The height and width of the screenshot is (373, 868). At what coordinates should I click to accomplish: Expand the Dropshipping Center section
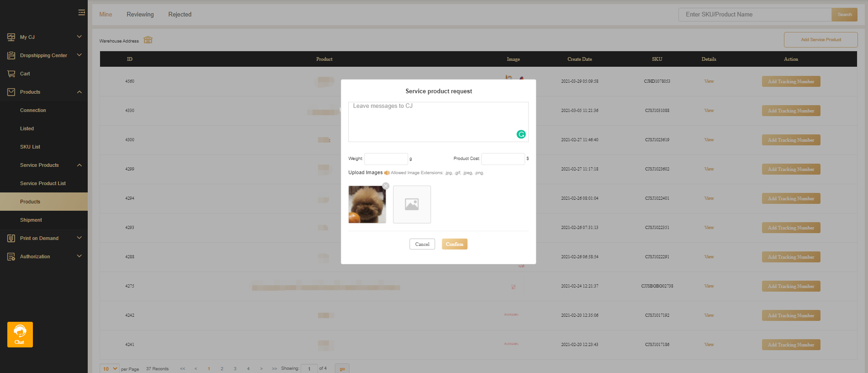pos(79,55)
